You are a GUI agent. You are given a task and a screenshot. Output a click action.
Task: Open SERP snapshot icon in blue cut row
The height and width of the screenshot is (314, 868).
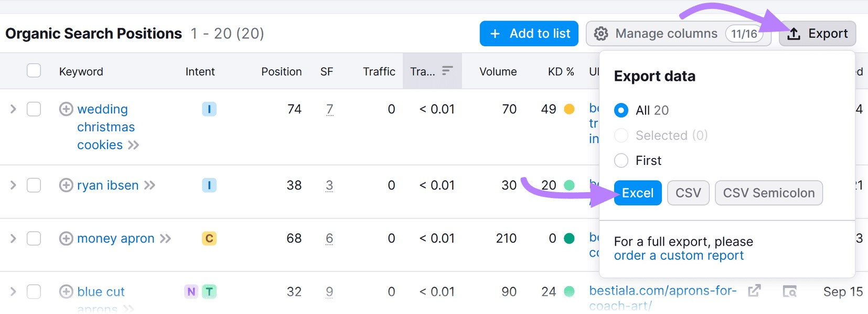[x=789, y=291]
